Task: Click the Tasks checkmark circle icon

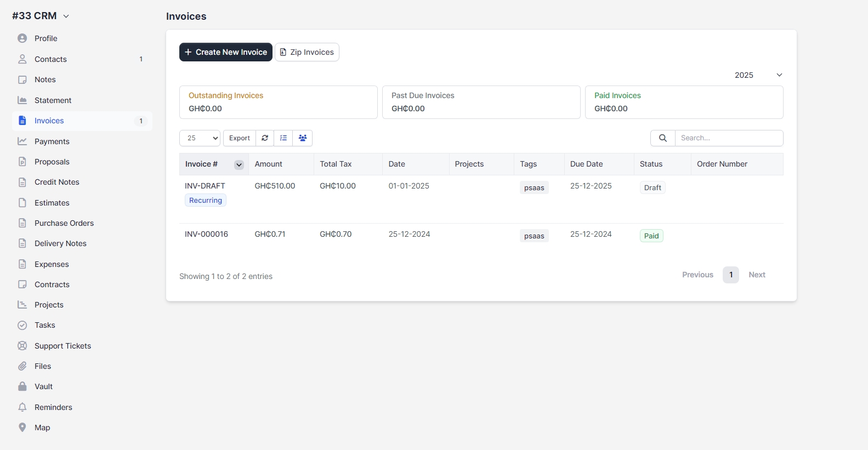Action: 22,325
